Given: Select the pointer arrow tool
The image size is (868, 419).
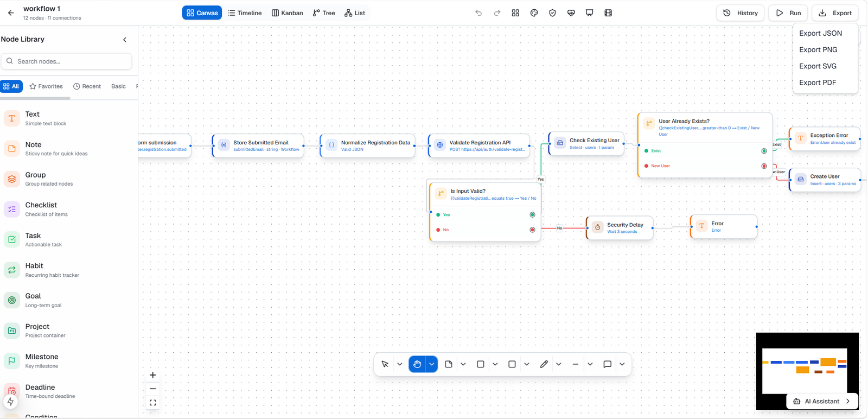Looking at the screenshot, I should tap(385, 364).
